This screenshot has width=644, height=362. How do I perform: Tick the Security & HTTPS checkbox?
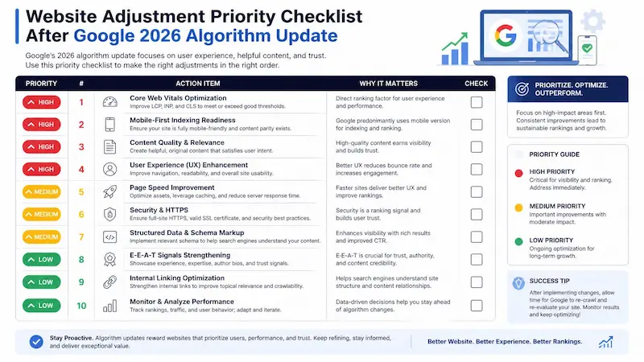tap(477, 214)
